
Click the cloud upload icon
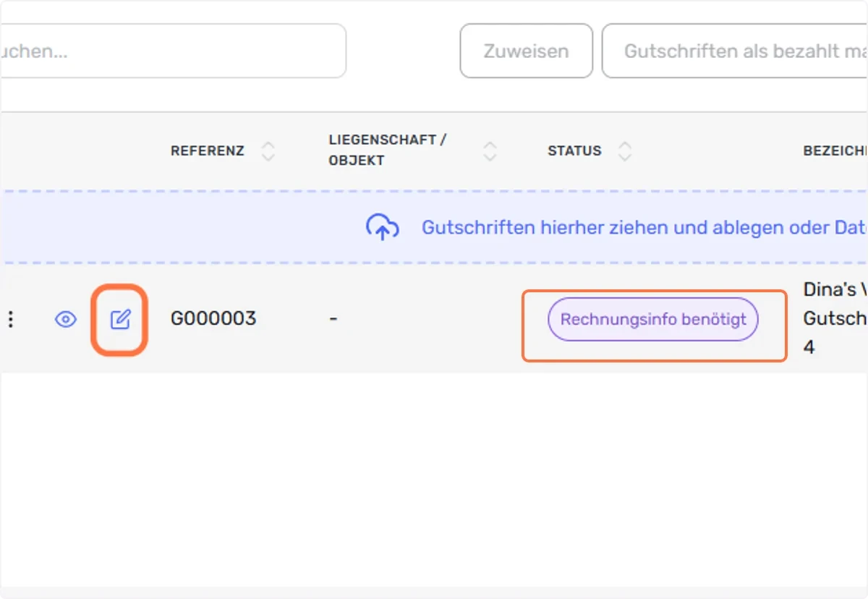point(382,227)
